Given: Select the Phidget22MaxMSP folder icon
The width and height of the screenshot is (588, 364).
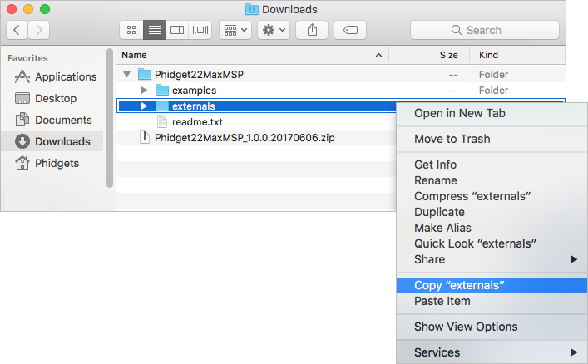Looking at the screenshot, I should [x=145, y=74].
